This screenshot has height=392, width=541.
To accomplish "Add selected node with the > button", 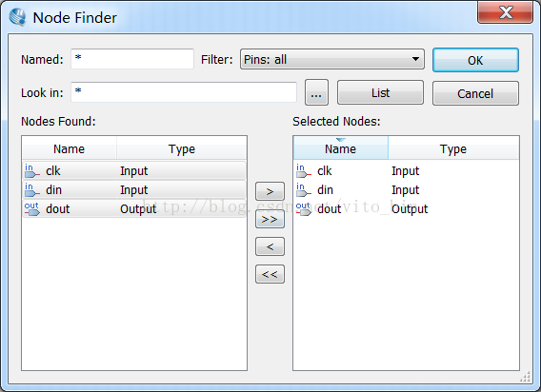I will (x=270, y=191).
